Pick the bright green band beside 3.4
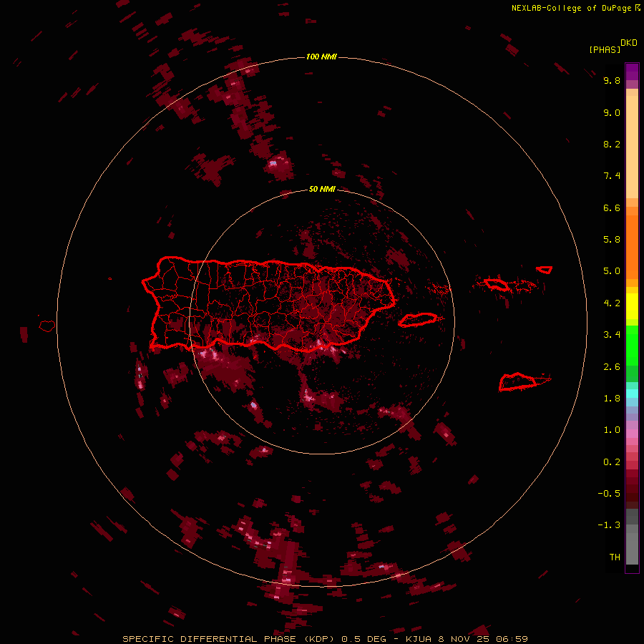 click(x=632, y=345)
